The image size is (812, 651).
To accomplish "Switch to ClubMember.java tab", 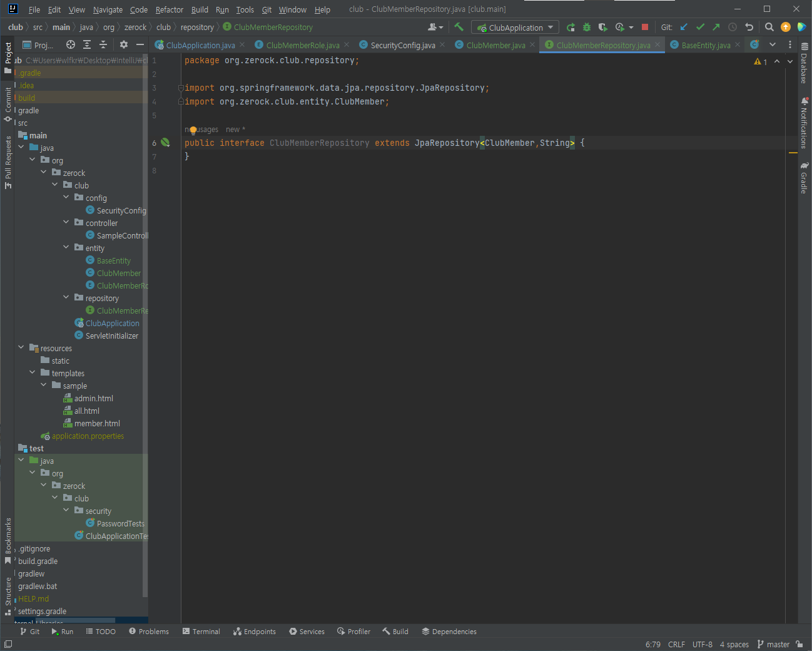I will click(x=495, y=45).
